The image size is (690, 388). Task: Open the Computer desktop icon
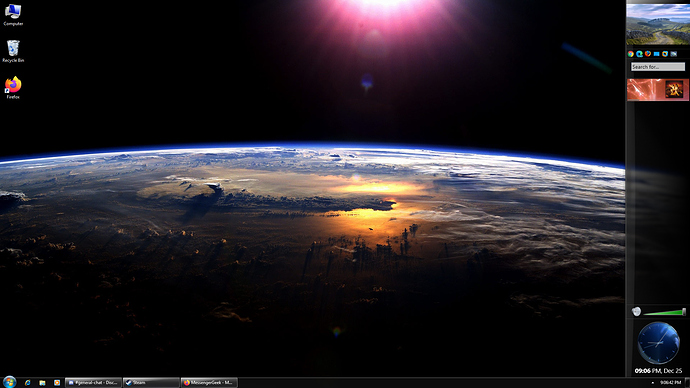tap(13, 15)
